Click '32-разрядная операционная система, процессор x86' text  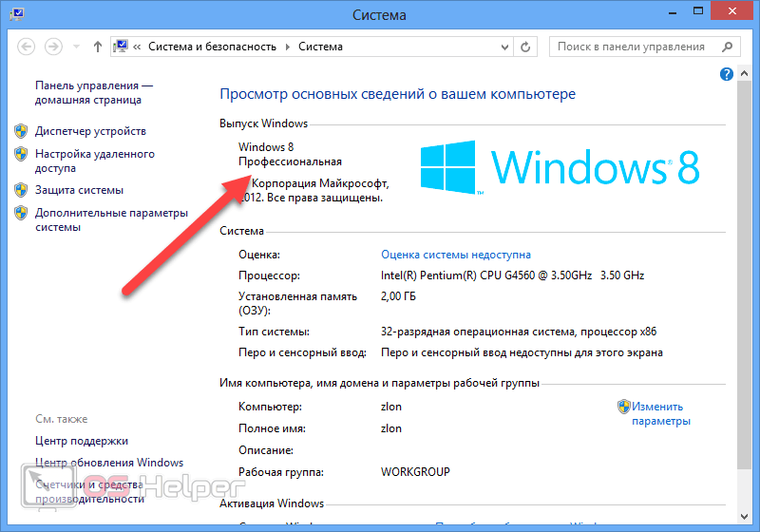pos(519,332)
